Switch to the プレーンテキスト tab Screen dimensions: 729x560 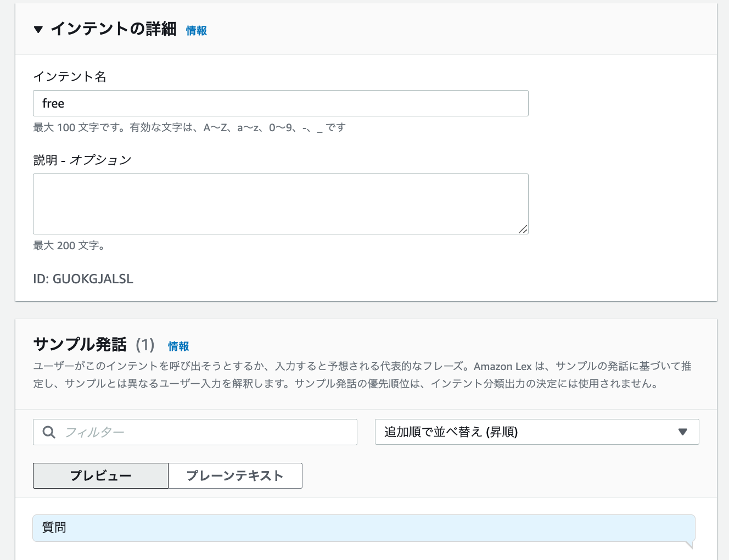[235, 475]
